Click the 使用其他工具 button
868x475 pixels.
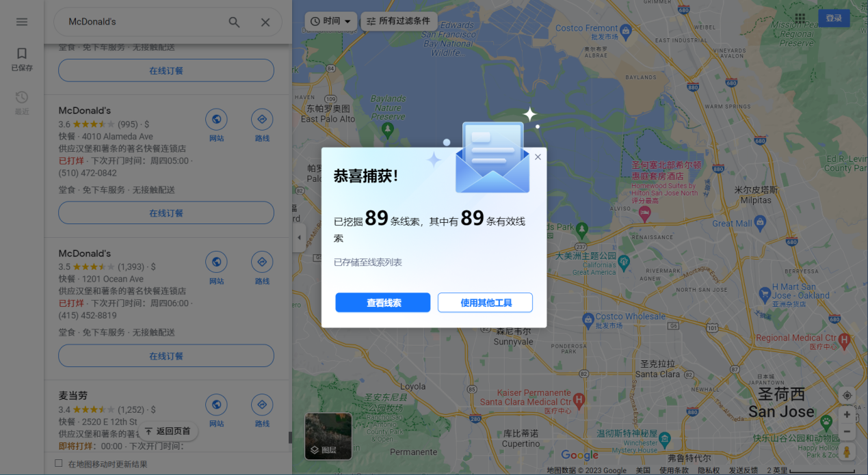tap(485, 303)
